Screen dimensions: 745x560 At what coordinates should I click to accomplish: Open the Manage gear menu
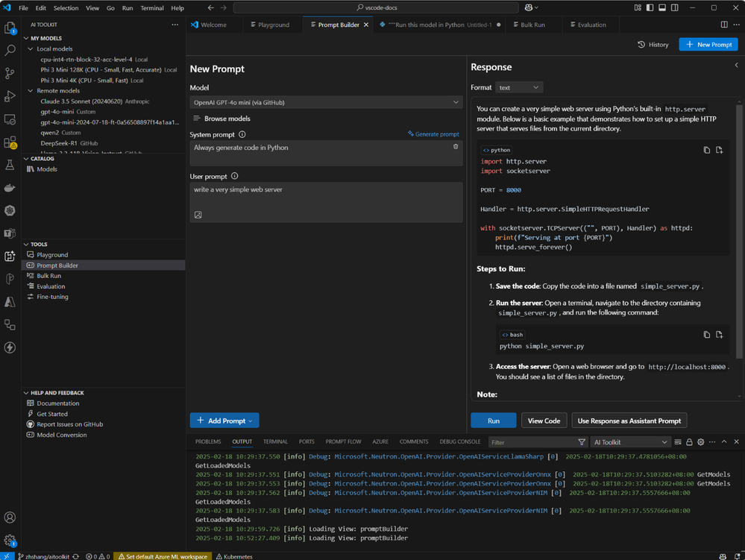pos(10,540)
